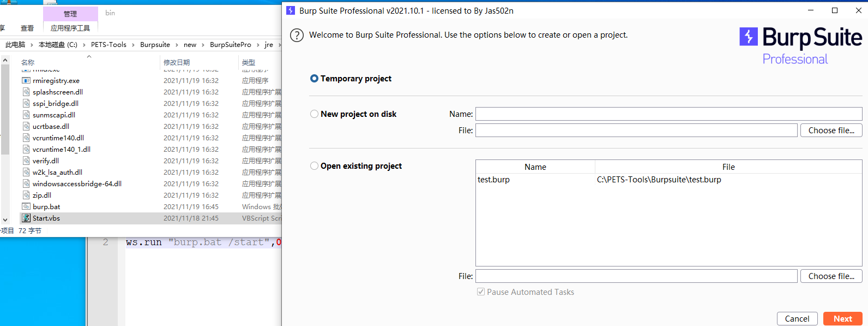This screenshot has height=326, width=868.
Task: Click code line 2 in the editor window
Action: click(x=203, y=242)
